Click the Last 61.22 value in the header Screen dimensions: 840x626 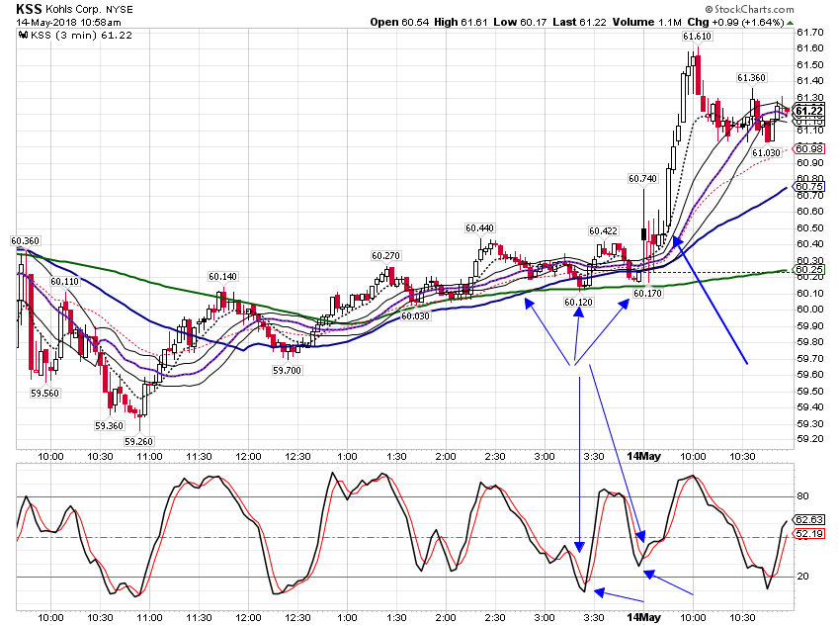tap(580, 22)
